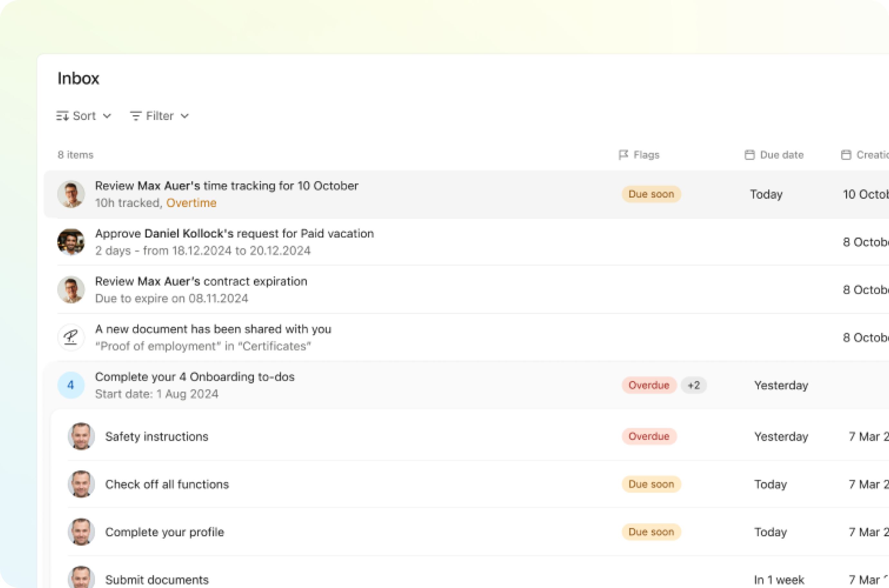Expand the +2 additional flags badge
The image size is (889, 588).
pyautogui.click(x=693, y=385)
